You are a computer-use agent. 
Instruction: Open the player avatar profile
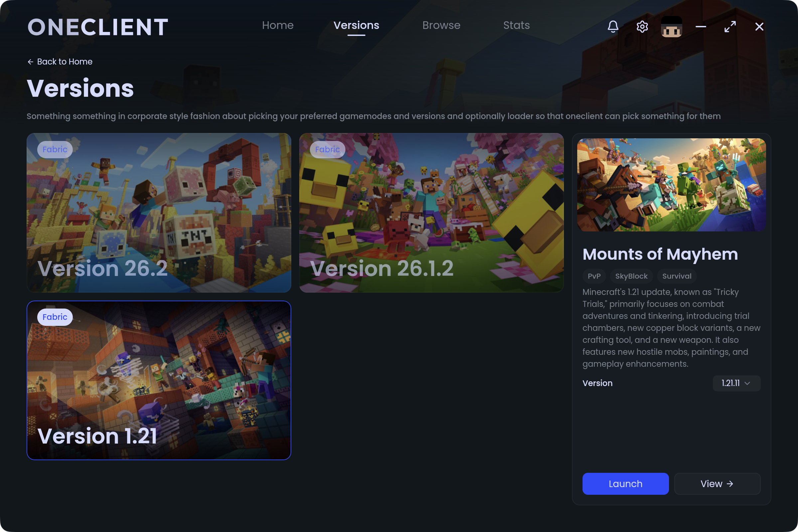point(671,27)
